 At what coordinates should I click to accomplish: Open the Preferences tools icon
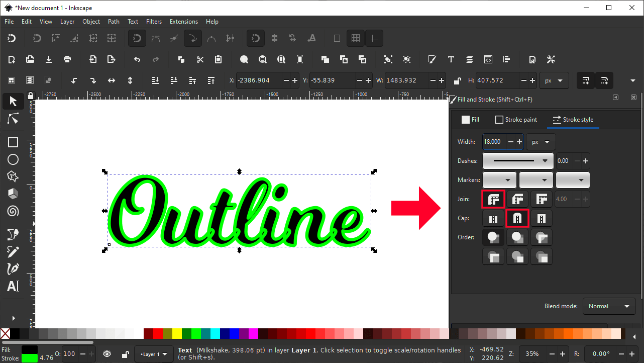[551, 59]
